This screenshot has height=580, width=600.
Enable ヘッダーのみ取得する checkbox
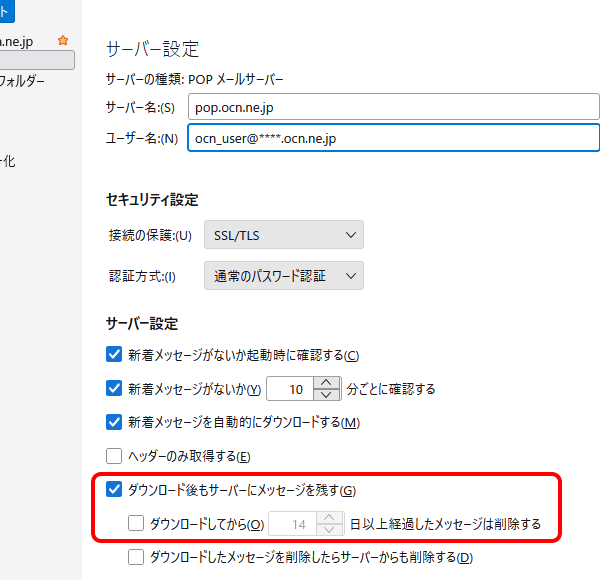pyautogui.click(x=114, y=456)
